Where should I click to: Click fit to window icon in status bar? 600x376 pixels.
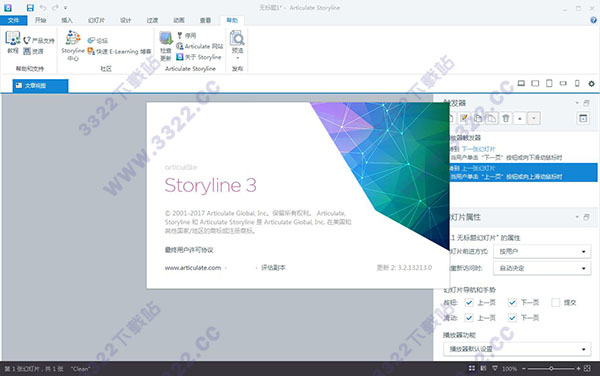pyautogui.click(x=587, y=368)
